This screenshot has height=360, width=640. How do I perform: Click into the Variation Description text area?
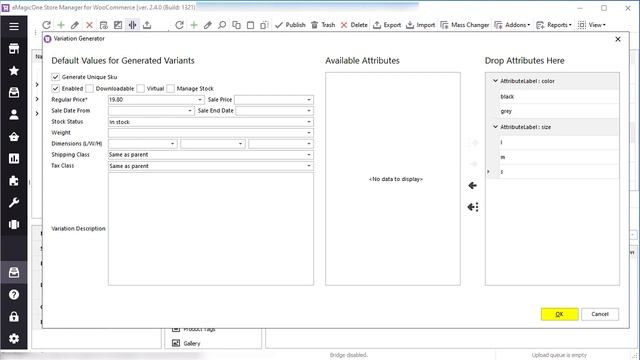[x=211, y=229]
